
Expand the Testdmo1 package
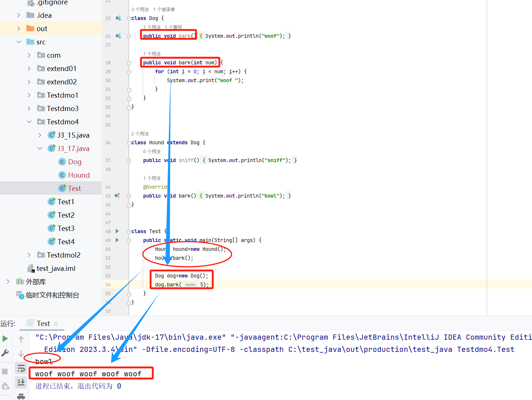point(29,95)
